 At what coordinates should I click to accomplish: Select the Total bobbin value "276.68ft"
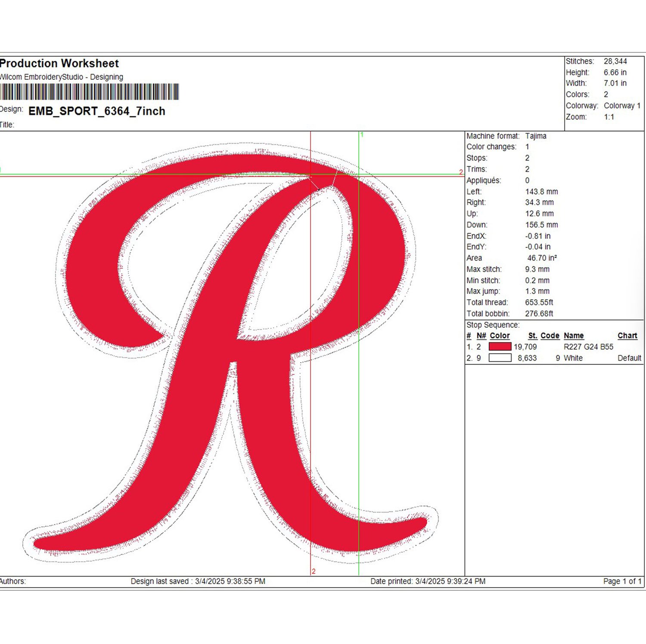coord(539,313)
